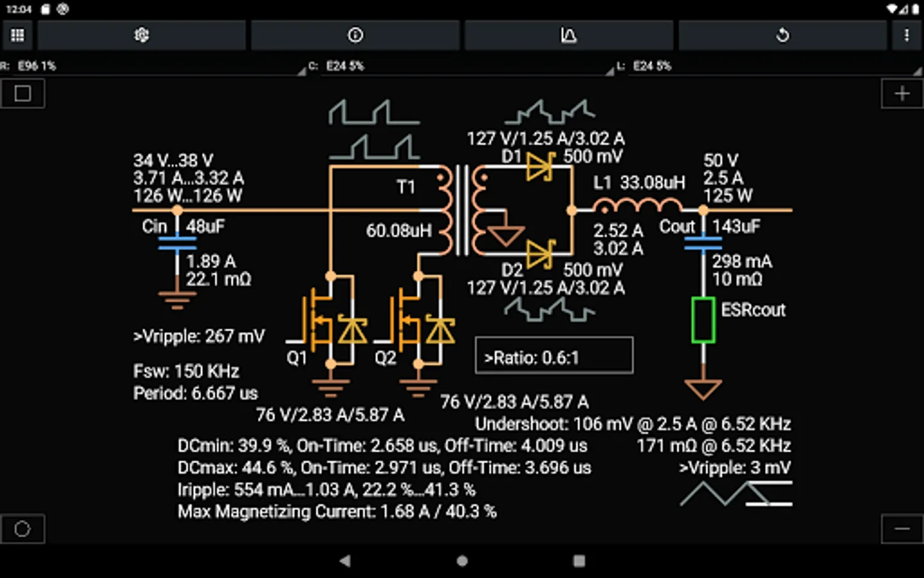This screenshot has width=924, height=578.
Task: Click the output >Vripple: 3 mV value
Action: click(x=735, y=468)
